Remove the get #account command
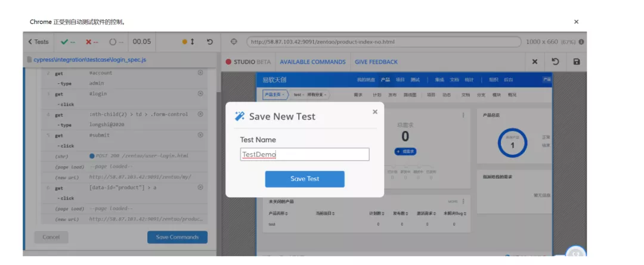Screen dimensions: 644x265 200,73
